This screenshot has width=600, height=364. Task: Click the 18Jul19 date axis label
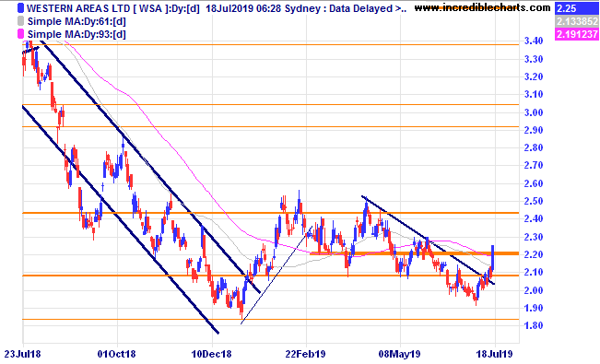[x=494, y=354]
